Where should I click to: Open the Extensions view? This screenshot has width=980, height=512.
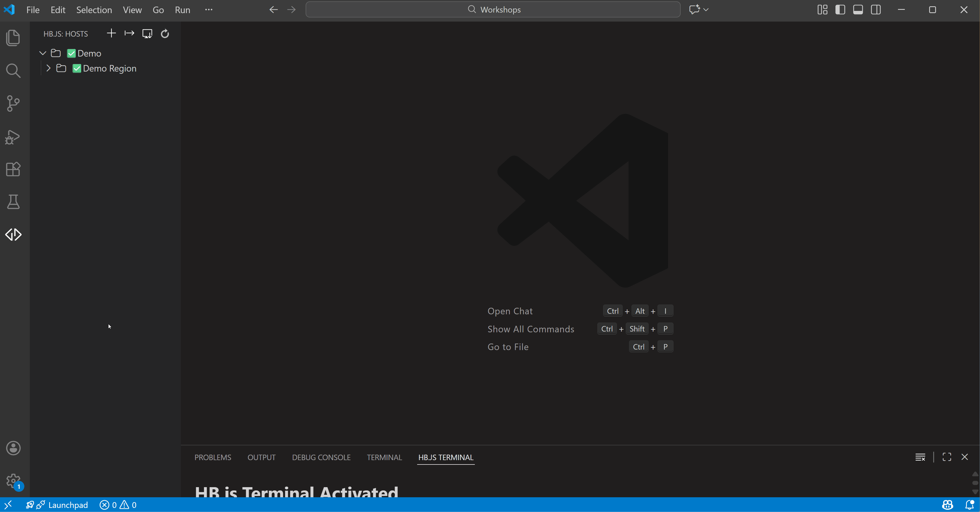click(x=13, y=169)
